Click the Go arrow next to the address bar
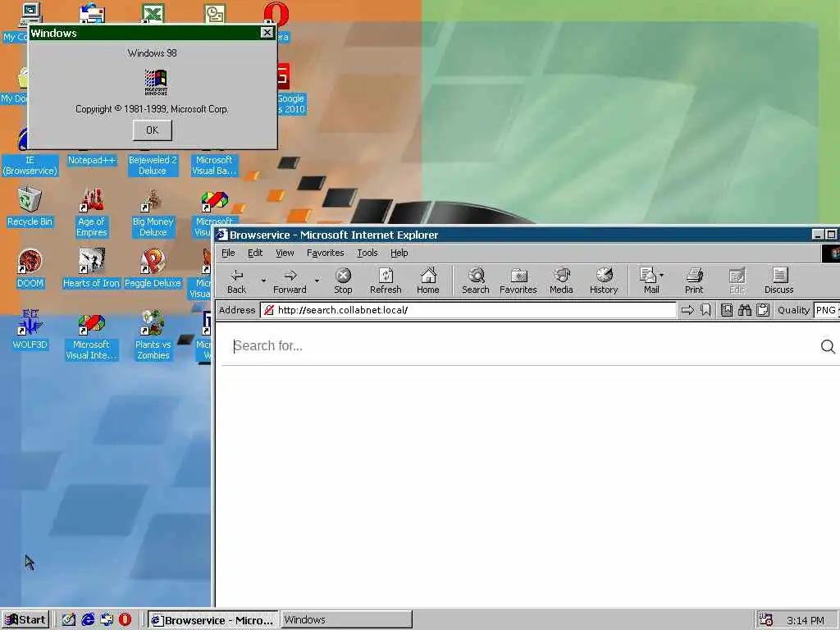 point(688,310)
